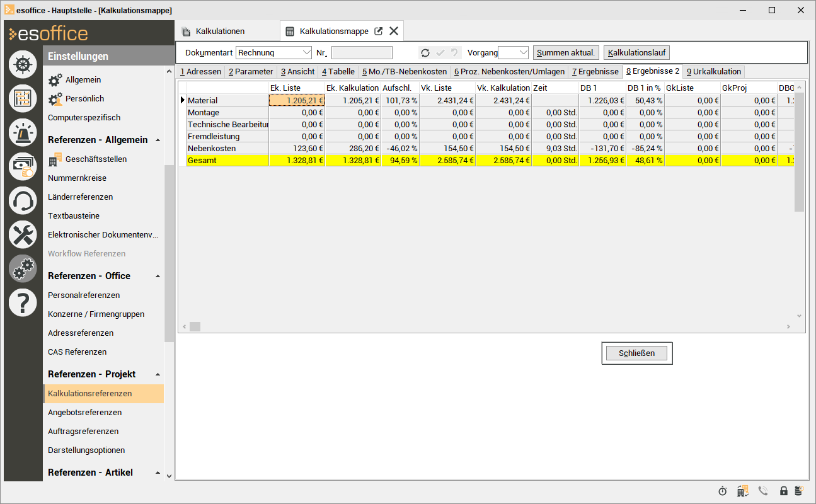Switch to the 1 Adressen tab
This screenshot has width=816, height=504.
pyautogui.click(x=200, y=72)
